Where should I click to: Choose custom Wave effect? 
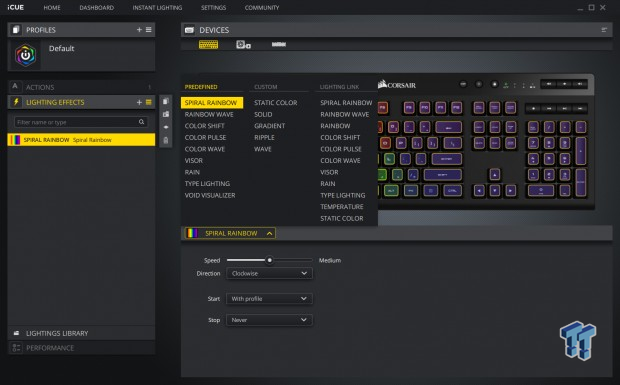(x=263, y=149)
